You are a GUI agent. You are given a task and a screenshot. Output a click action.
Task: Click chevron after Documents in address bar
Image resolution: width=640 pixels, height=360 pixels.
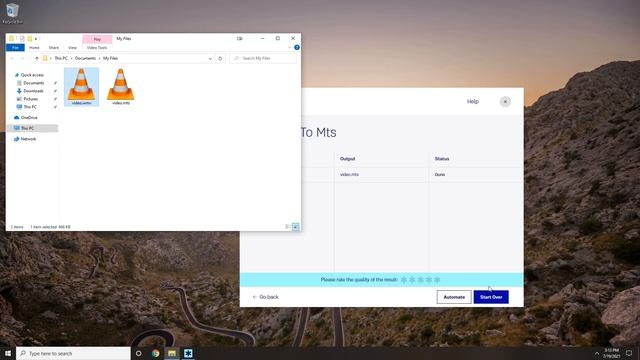pos(99,58)
